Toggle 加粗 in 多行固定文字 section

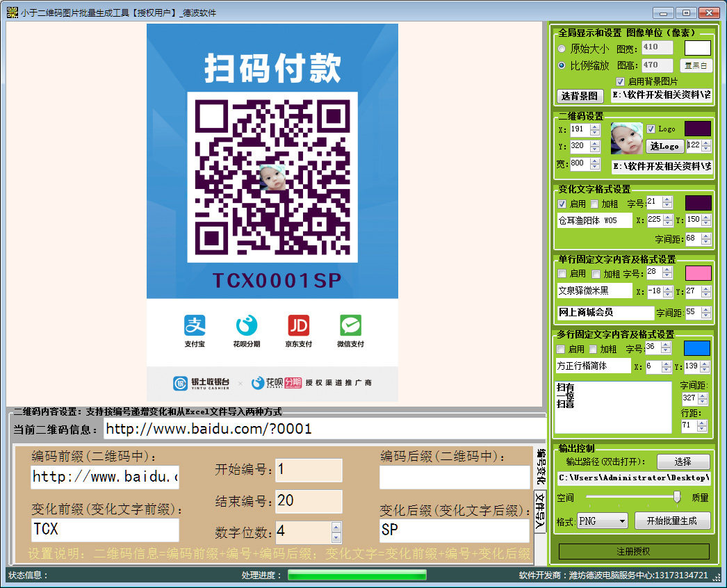[x=593, y=349]
